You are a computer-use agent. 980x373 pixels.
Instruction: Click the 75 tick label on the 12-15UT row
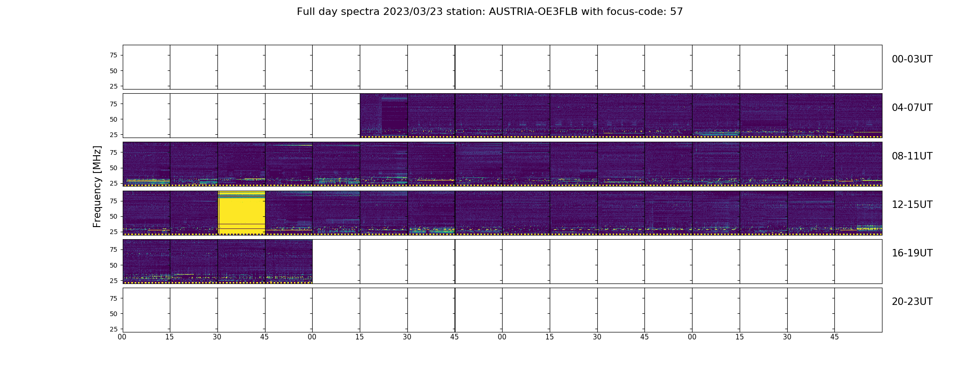point(113,201)
